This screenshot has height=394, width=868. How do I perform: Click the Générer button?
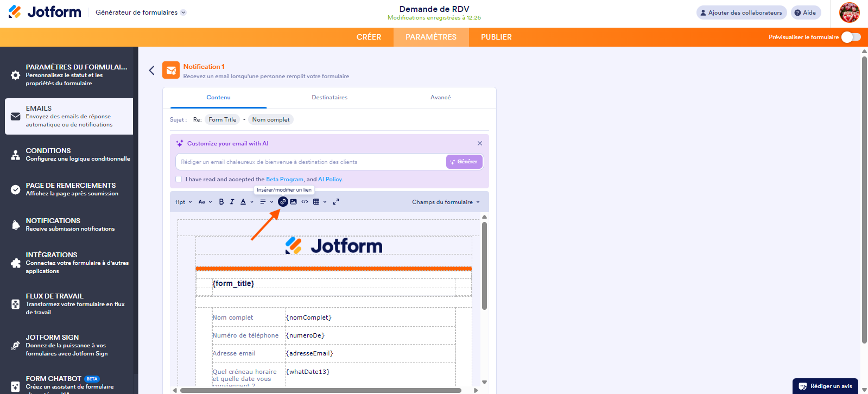coord(464,162)
